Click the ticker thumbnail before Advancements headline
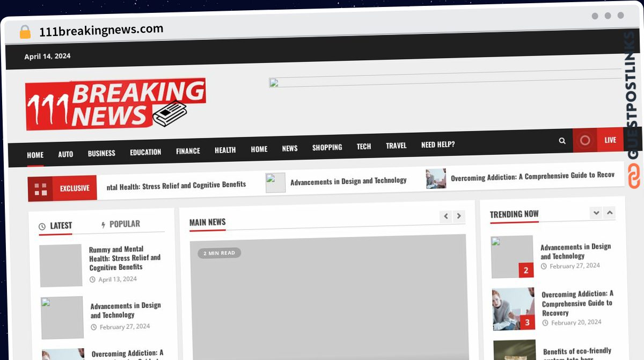The image size is (644, 360). coord(275,183)
